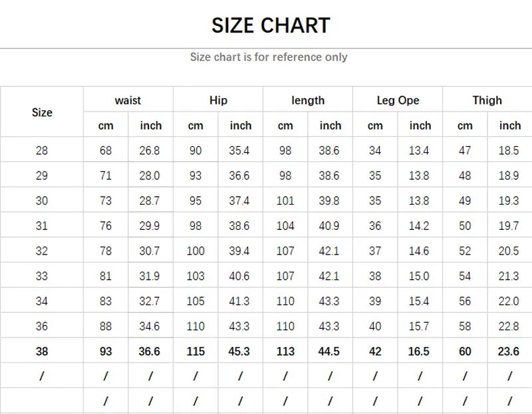Screen dimensions: 532x414
Task: Select size 28 row label
Action: tap(42, 150)
